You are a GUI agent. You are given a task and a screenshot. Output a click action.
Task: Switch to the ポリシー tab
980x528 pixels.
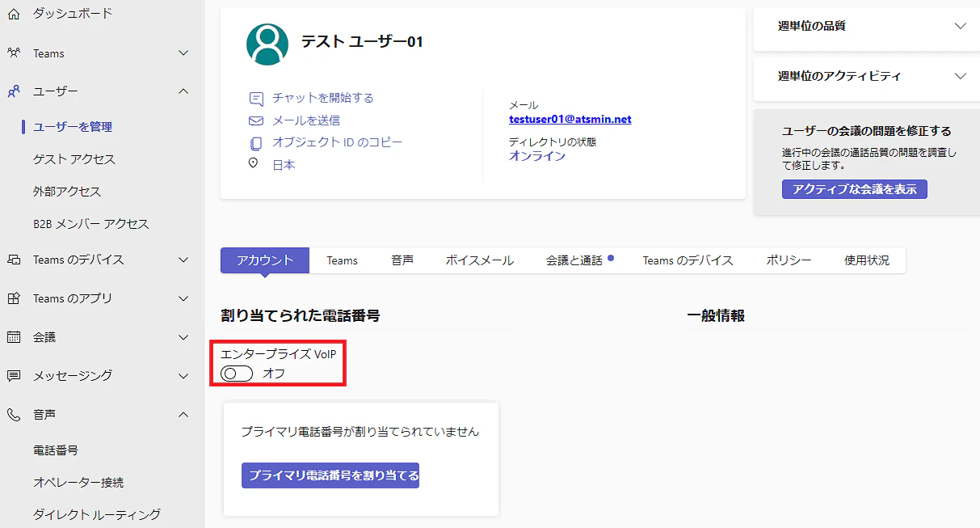789,260
